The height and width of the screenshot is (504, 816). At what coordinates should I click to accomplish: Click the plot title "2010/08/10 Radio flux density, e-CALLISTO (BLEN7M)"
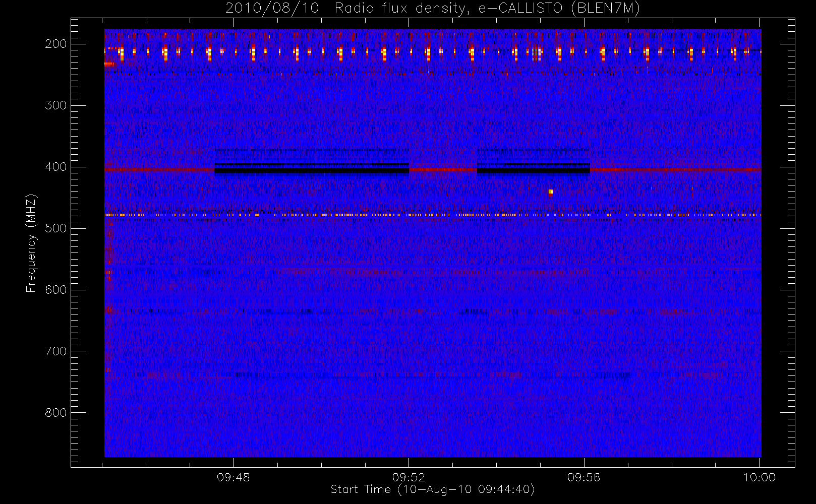pyautogui.click(x=433, y=9)
